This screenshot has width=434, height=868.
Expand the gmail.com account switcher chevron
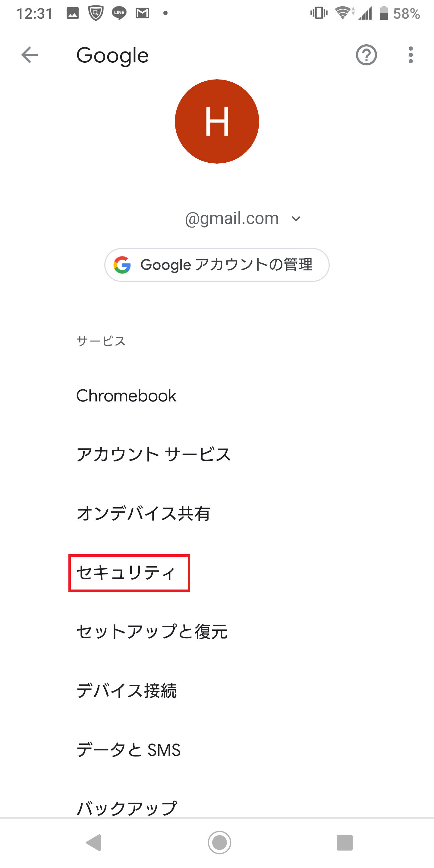[x=296, y=219]
